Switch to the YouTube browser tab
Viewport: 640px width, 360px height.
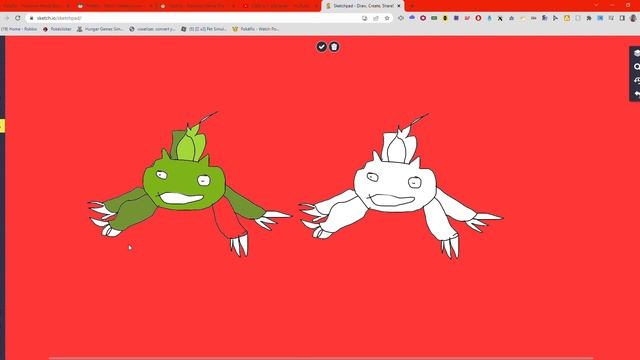coord(280,6)
